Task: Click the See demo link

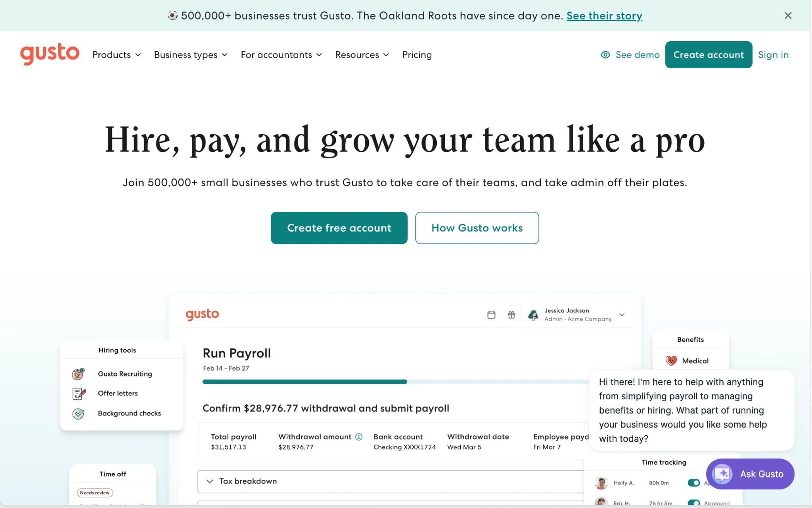Action: point(638,55)
